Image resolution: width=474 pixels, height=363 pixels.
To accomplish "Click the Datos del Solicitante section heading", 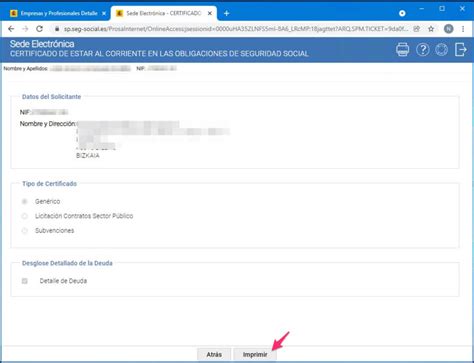I will point(51,97).
